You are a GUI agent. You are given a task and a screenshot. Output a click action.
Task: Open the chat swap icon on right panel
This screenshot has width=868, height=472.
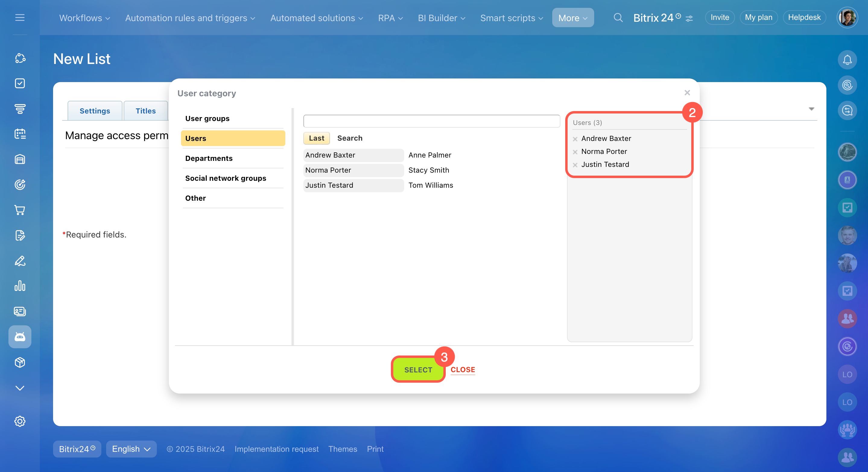847,110
